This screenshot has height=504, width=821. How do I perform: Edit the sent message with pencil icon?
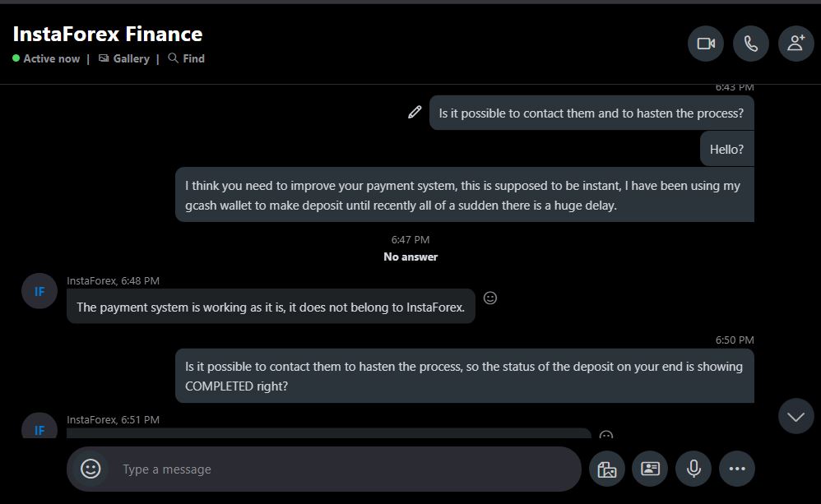click(x=415, y=113)
